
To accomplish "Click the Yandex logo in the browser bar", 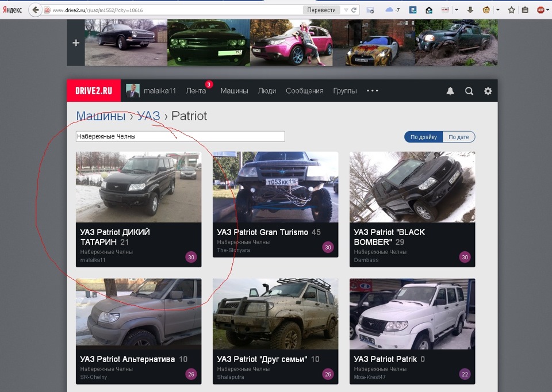I will 12,10.
